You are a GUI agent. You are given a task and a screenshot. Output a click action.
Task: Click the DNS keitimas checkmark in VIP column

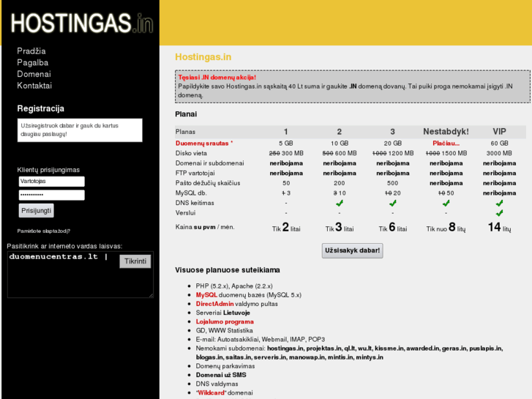click(499, 203)
